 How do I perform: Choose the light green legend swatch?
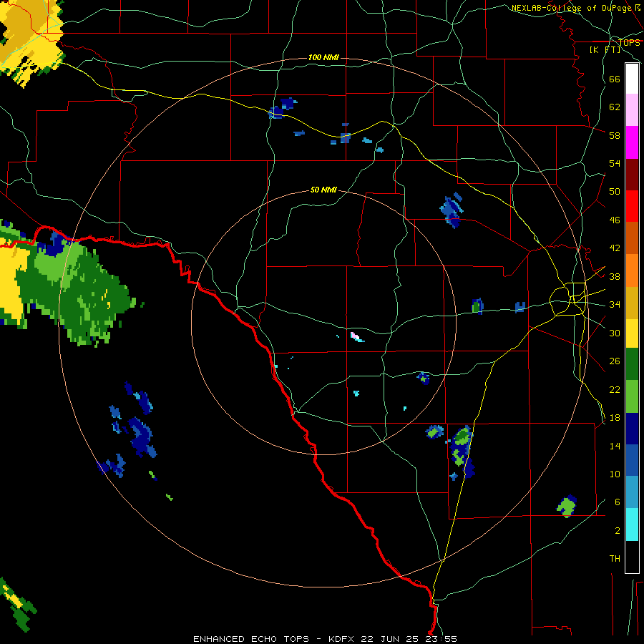click(632, 396)
